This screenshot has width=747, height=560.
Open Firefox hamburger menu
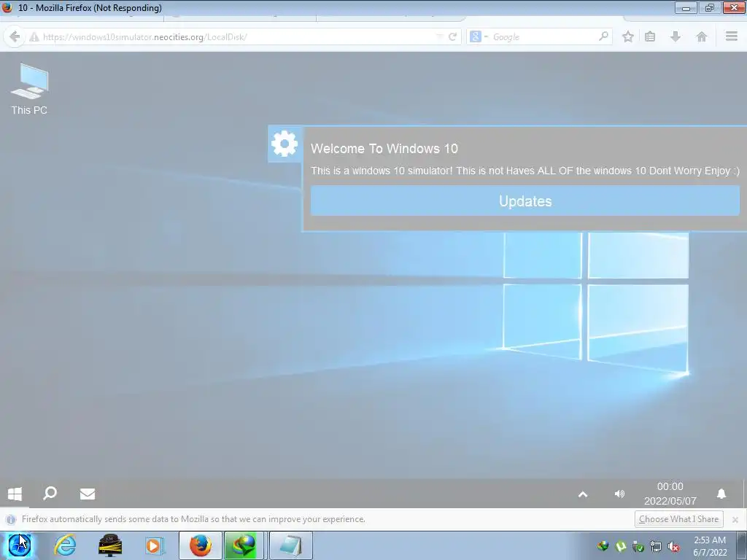(x=732, y=36)
